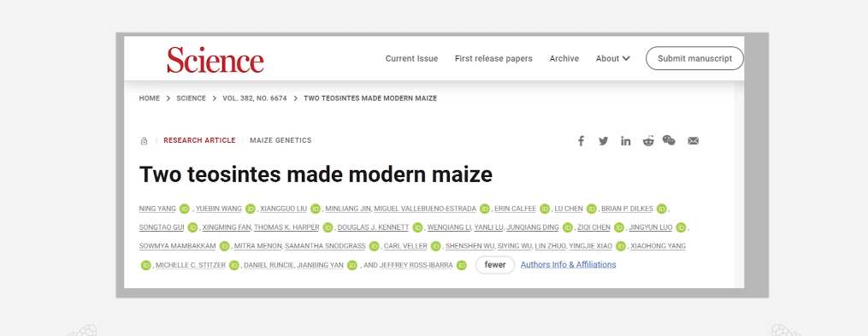Open Erin Calfee's ORCID icon
868x336 pixels.
click(x=545, y=209)
